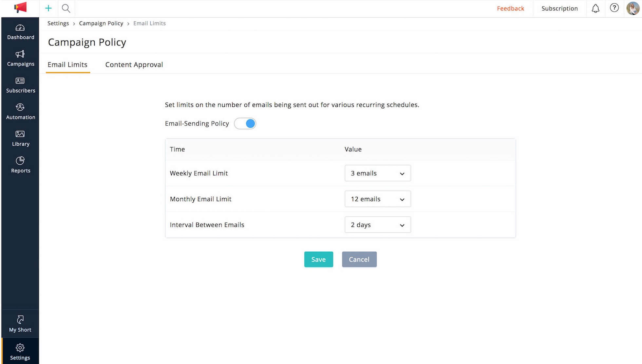Open My Short shortcuts in sidebar
The height and width of the screenshot is (364, 642).
coord(20,324)
